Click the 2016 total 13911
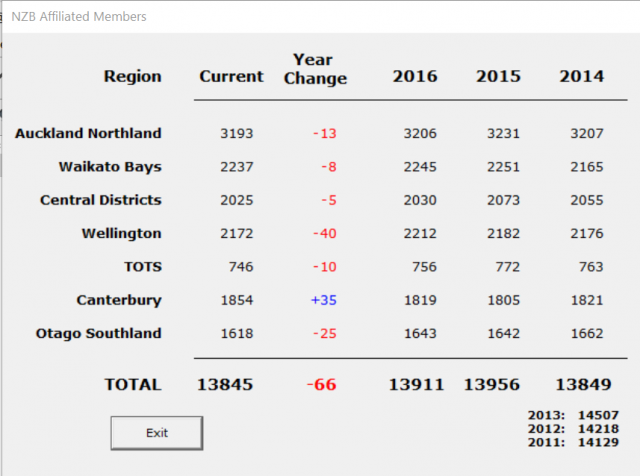Image resolution: width=640 pixels, height=476 pixels. (416, 385)
